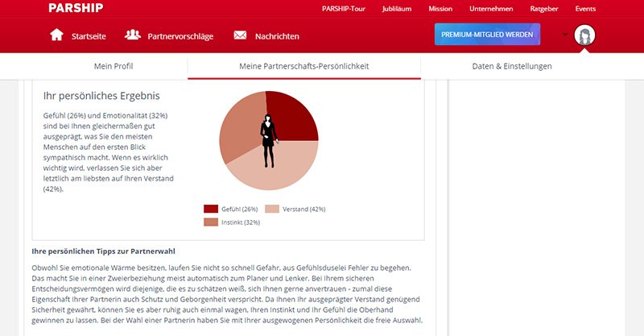644x336 pixels.
Task: Click the people icon for Partnervorschläge
Action: pyautogui.click(x=133, y=35)
